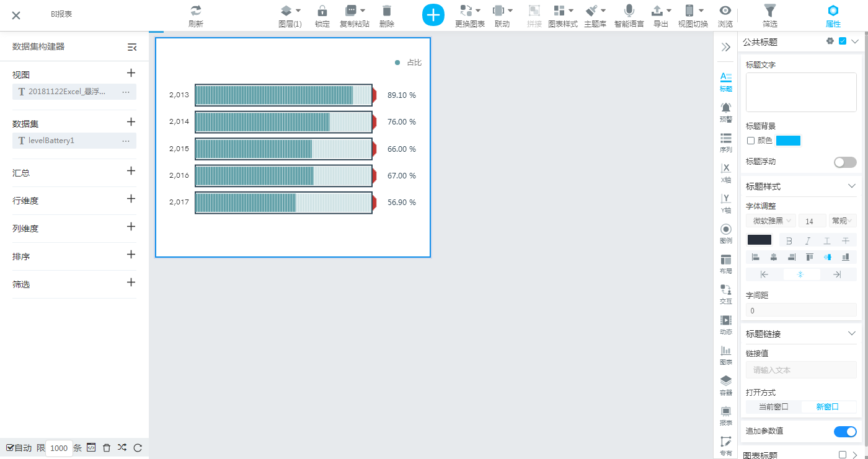Collapse the 标题样式 section

[x=851, y=186]
